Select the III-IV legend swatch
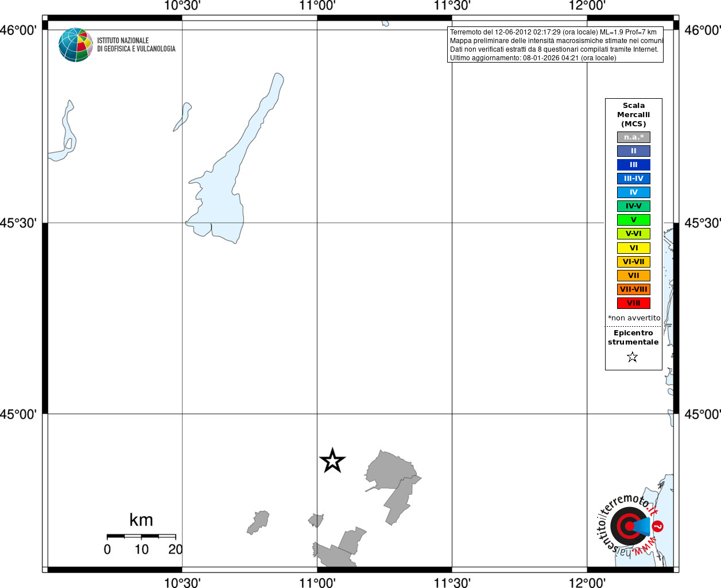Screen dimensions: 721x588 (x=634, y=179)
